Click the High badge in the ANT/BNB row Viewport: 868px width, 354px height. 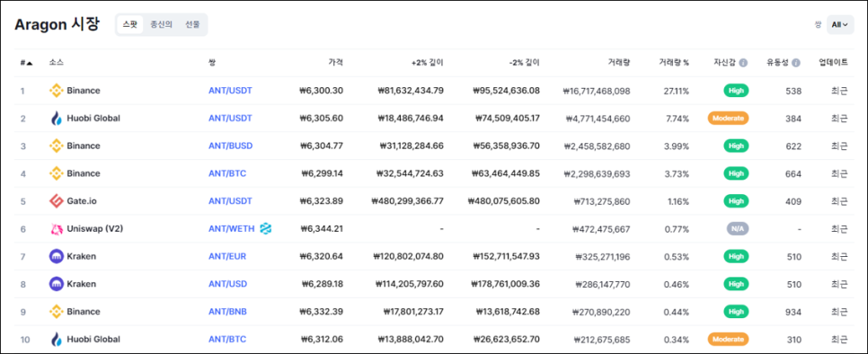736,312
